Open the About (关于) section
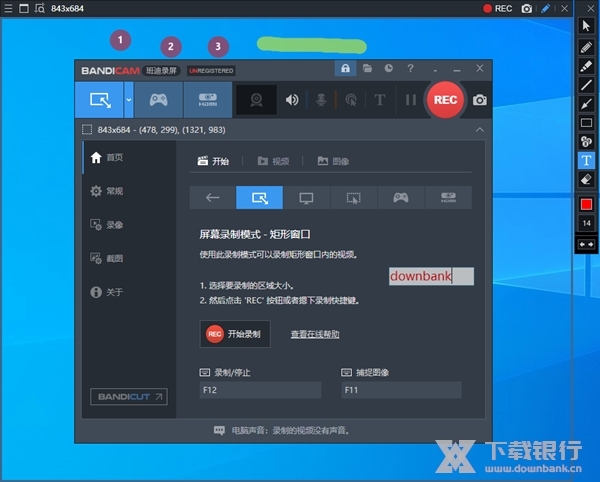Image resolution: width=600 pixels, height=482 pixels. pyautogui.click(x=129, y=292)
